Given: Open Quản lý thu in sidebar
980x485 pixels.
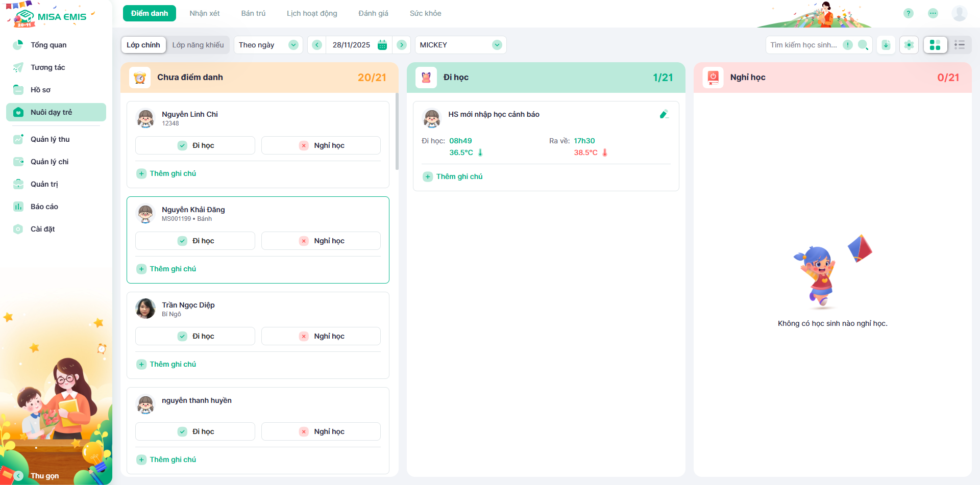Looking at the screenshot, I should click(50, 139).
